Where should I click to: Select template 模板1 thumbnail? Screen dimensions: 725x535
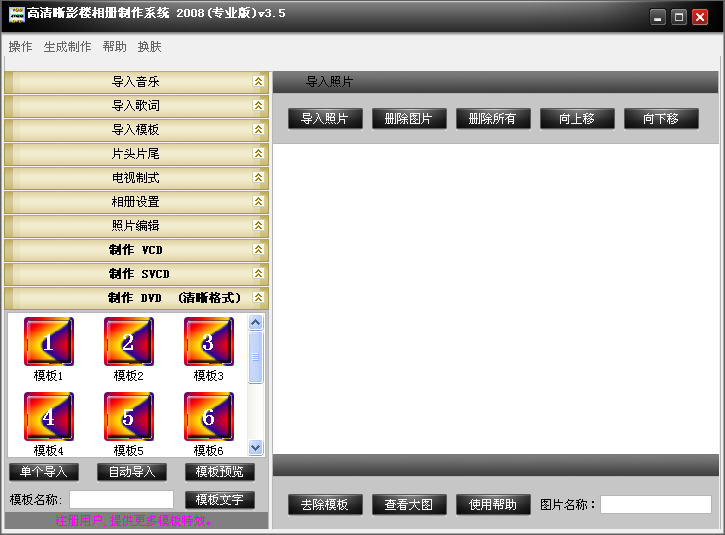pos(48,342)
